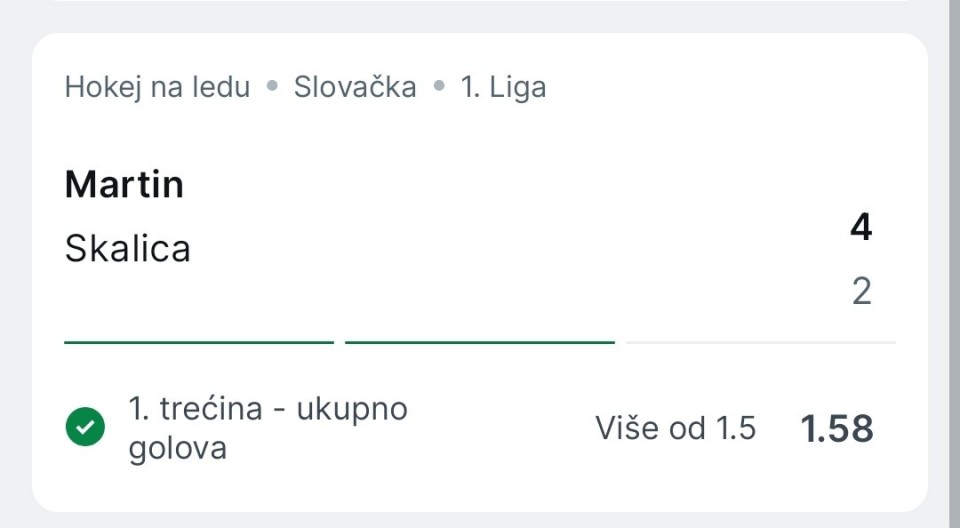
Task: Open the 1. Liga league breadcrumb
Action: (503, 87)
